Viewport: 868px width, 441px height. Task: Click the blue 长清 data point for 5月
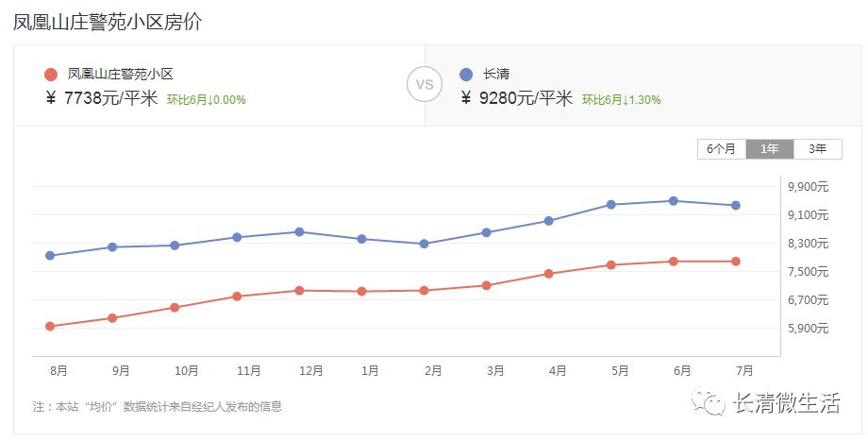click(x=611, y=205)
